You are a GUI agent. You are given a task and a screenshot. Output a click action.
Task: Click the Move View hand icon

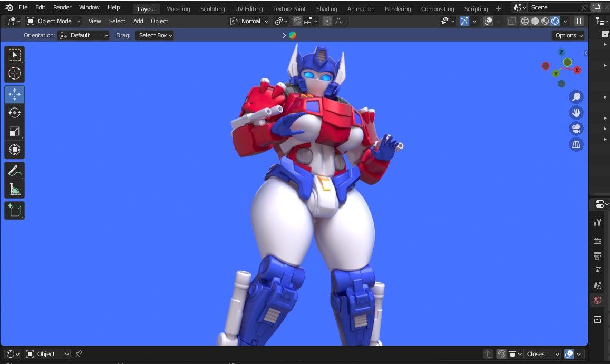(x=576, y=113)
